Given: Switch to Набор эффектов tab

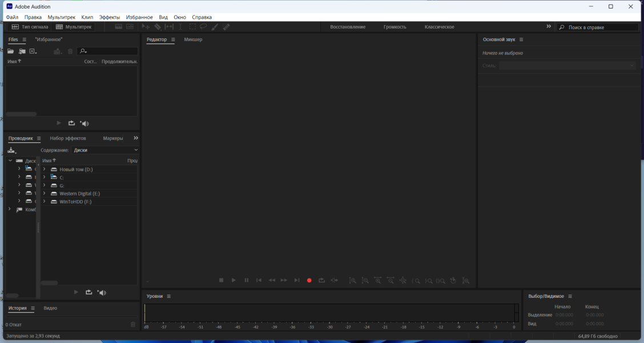Looking at the screenshot, I should click(68, 138).
